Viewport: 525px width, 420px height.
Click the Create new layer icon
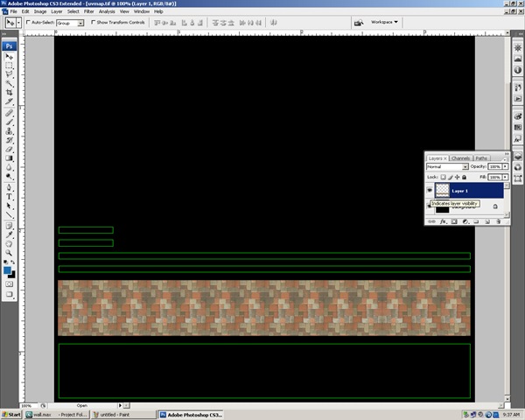coord(487,221)
